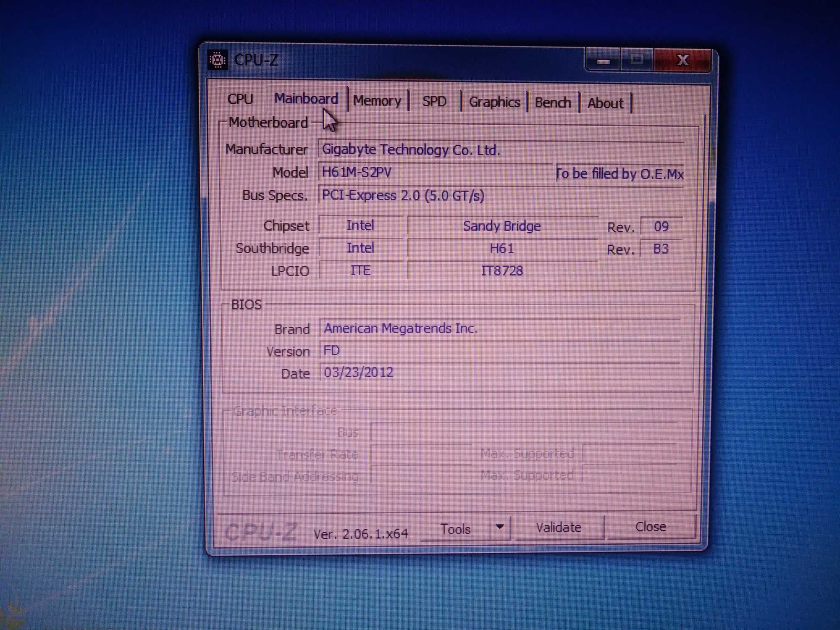Viewport: 840px width, 630px height.
Task: Click the CPU-Z app icon in title bar
Action: pos(218,60)
